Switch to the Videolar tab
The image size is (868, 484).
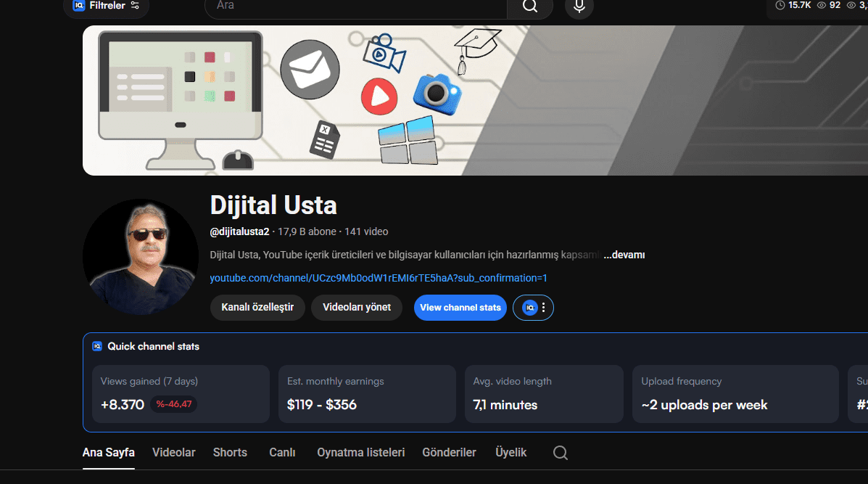point(173,452)
